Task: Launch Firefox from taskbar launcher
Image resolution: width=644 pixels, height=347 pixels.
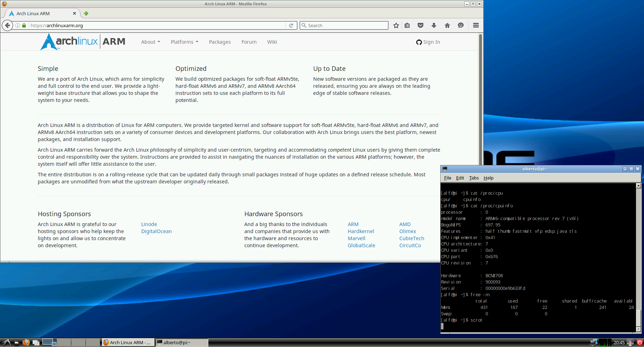Action: tap(26, 342)
